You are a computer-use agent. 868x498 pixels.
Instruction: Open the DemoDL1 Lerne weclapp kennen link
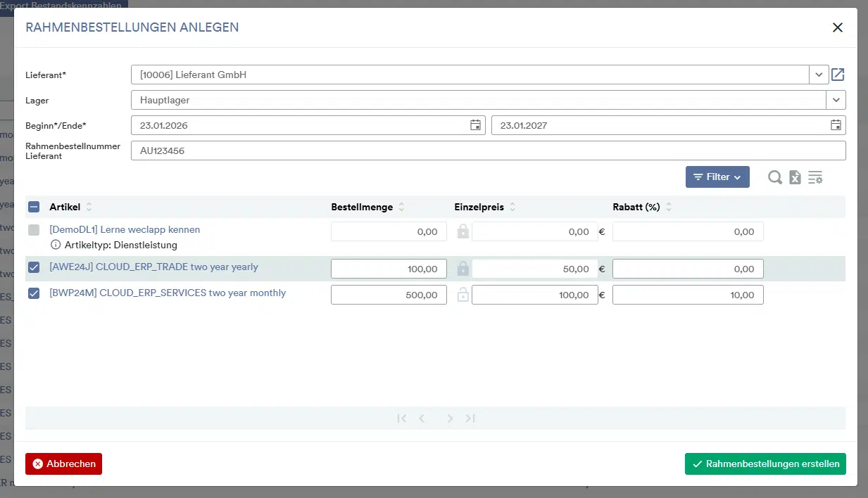(x=125, y=229)
